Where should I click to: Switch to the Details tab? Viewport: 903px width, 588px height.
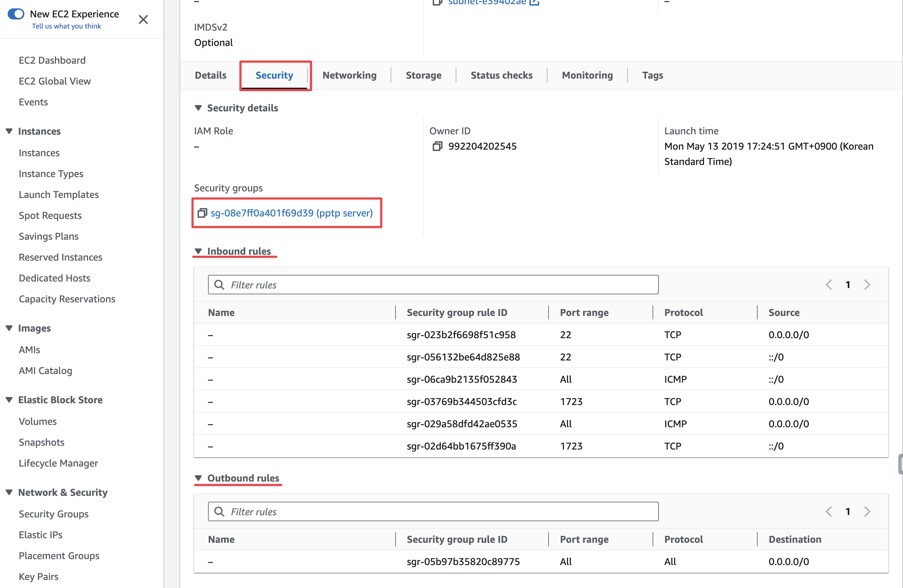pos(210,75)
